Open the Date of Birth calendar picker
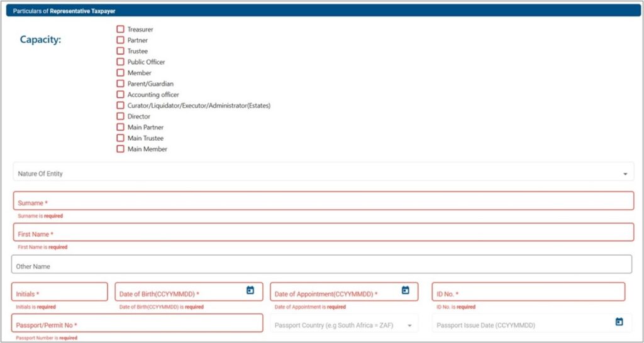 [x=250, y=290]
